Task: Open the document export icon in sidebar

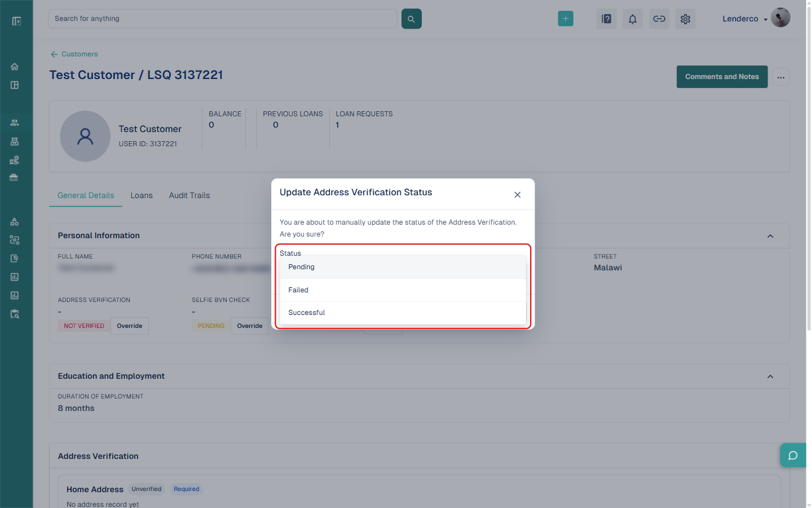Action: 15,259
